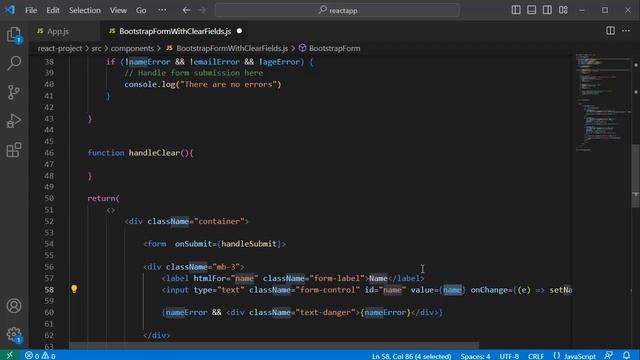Click console.log on line 40

[x=150, y=84]
